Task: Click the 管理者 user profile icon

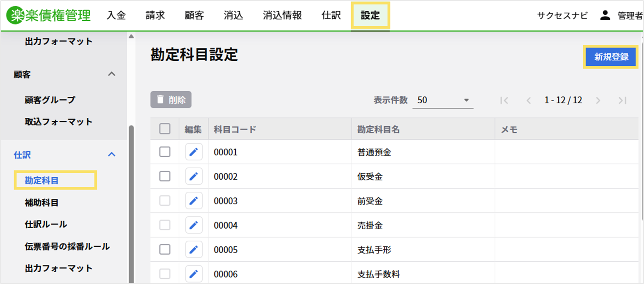Action: pyautogui.click(x=605, y=15)
